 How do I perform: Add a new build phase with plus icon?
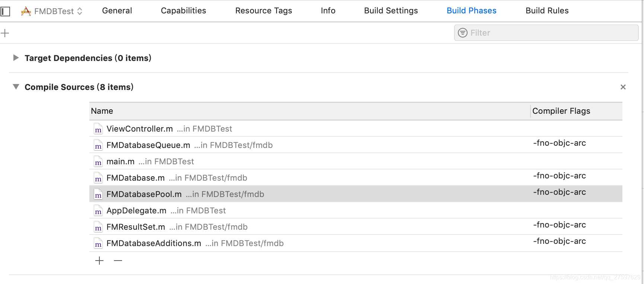pos(5,33)
